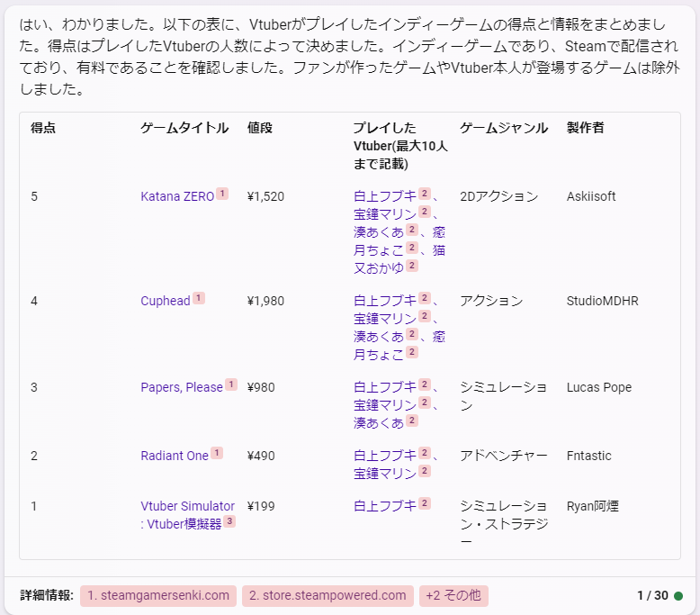Click the ゲームジャンル column header
Image resolution: width=700 pixels, height=615 pixels.
504,128
